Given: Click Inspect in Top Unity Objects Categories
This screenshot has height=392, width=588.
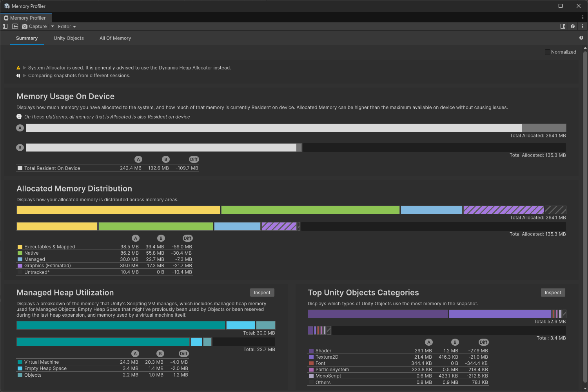Looking at the screenshot, I should pyautogui.click(x=553, y=293).
